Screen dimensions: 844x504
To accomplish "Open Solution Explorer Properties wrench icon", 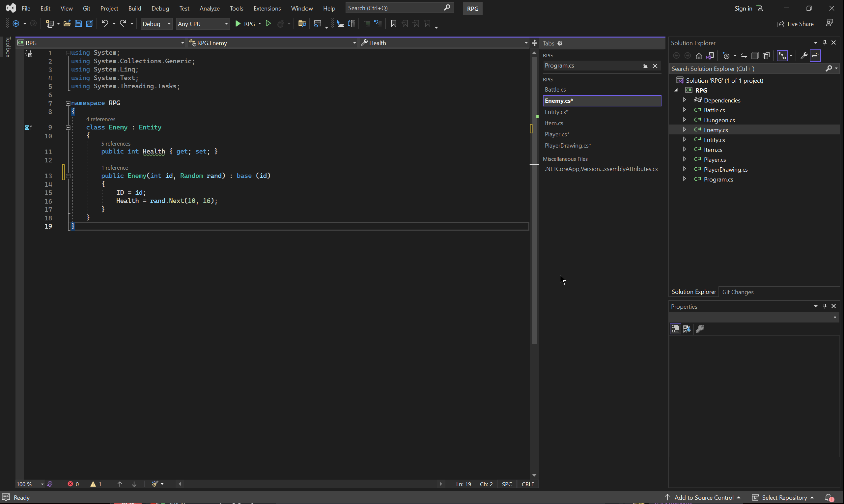I will (x=803, y=56).
